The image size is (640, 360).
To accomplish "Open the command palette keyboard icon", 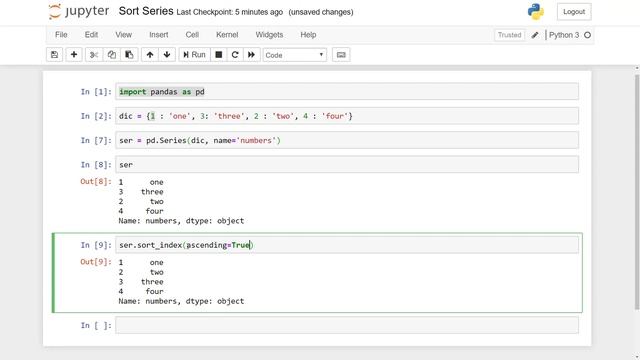I will click(341, 55).
